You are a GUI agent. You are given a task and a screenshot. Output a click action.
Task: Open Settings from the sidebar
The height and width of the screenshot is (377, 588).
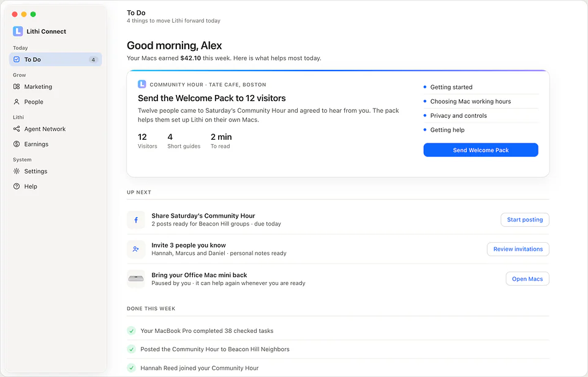coord(56,171)
